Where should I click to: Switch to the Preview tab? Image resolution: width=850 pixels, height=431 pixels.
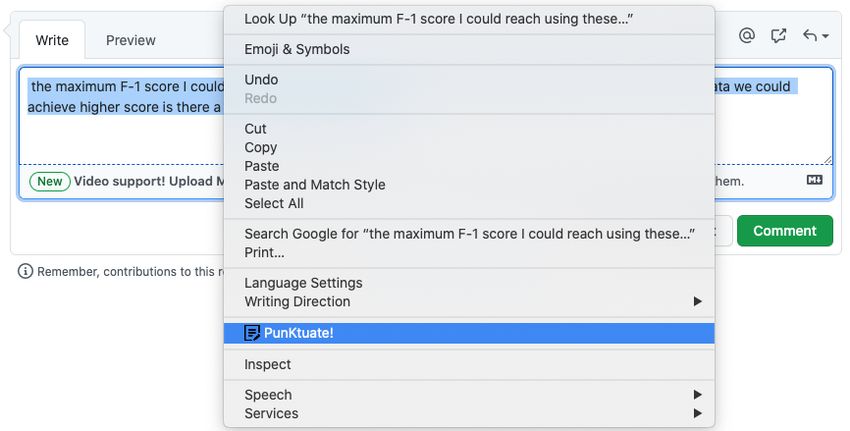pyautogui.click(x=131, y=40)
